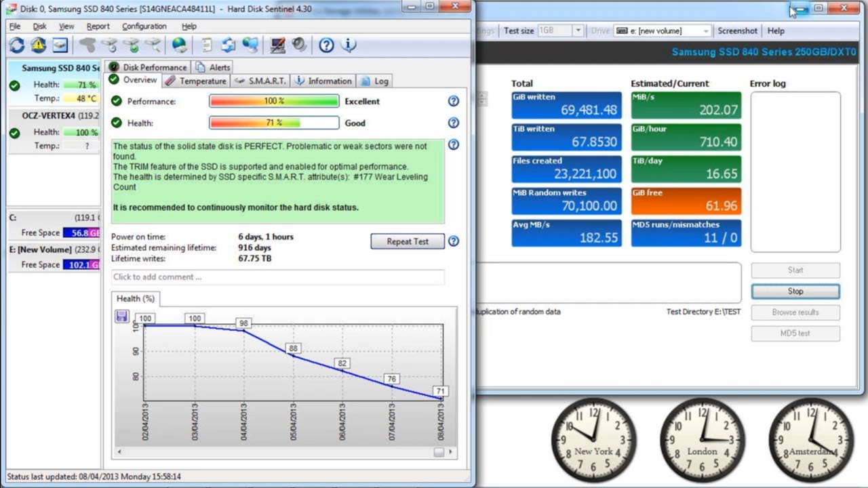Click the networked computers toolbar icon
868x488 pixels.
pos(250,45)
